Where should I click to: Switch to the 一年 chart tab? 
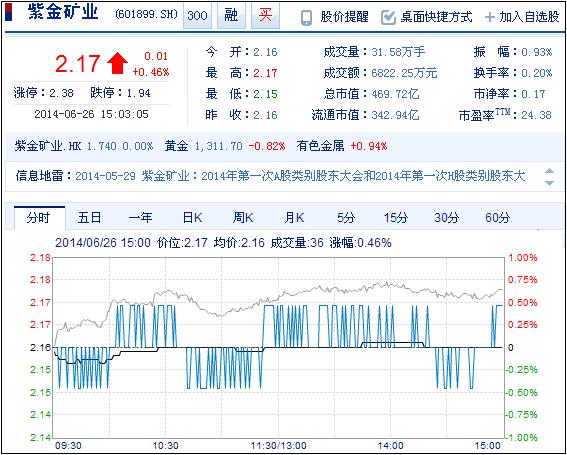140,218
